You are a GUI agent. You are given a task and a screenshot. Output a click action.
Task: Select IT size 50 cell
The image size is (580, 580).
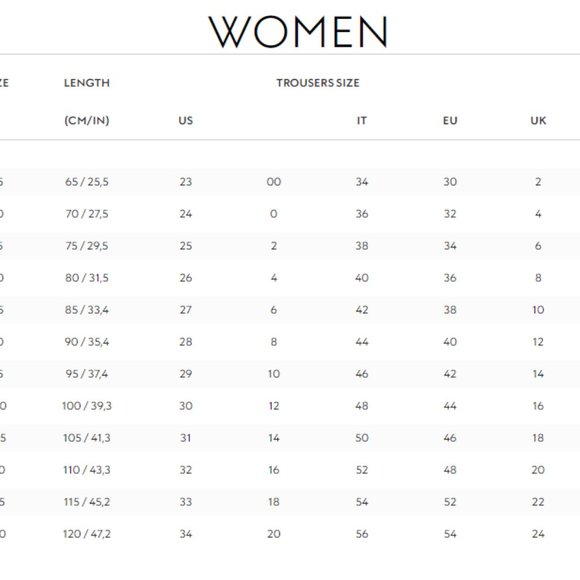[362, 438]
